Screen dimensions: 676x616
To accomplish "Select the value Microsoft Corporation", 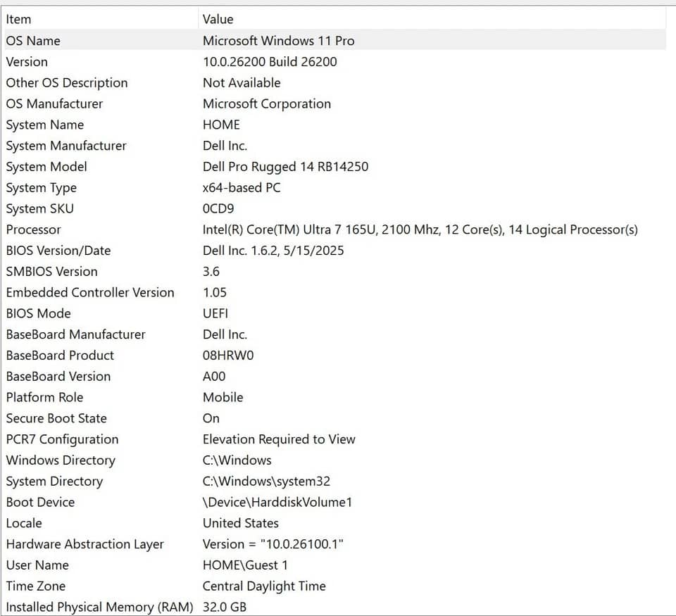I will coord(267,103).
